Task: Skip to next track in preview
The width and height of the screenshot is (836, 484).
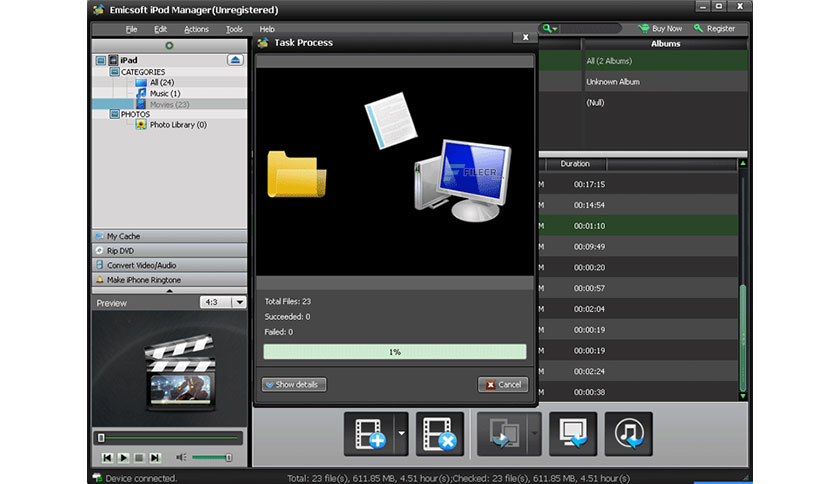Action: pos(155,457)
